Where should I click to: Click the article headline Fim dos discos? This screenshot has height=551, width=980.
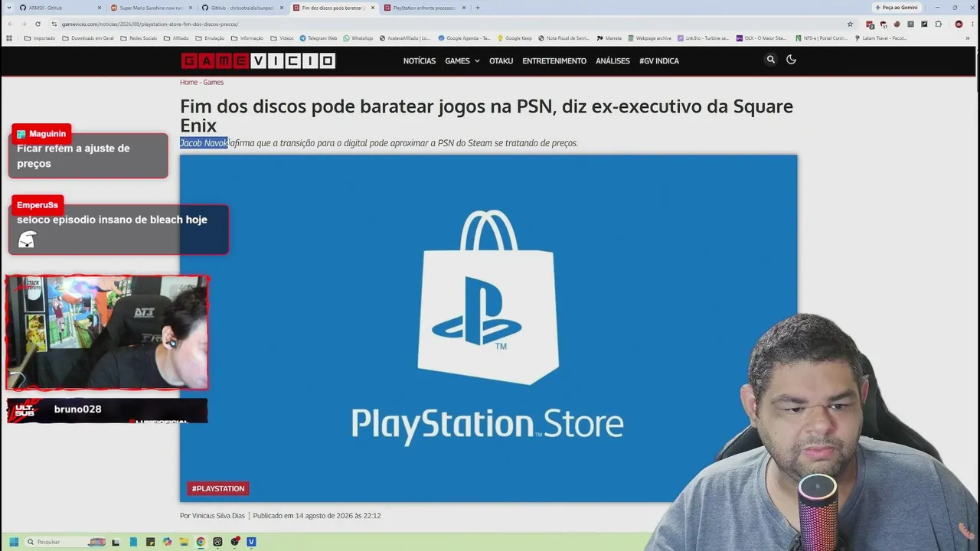click(x=487, y=116)
